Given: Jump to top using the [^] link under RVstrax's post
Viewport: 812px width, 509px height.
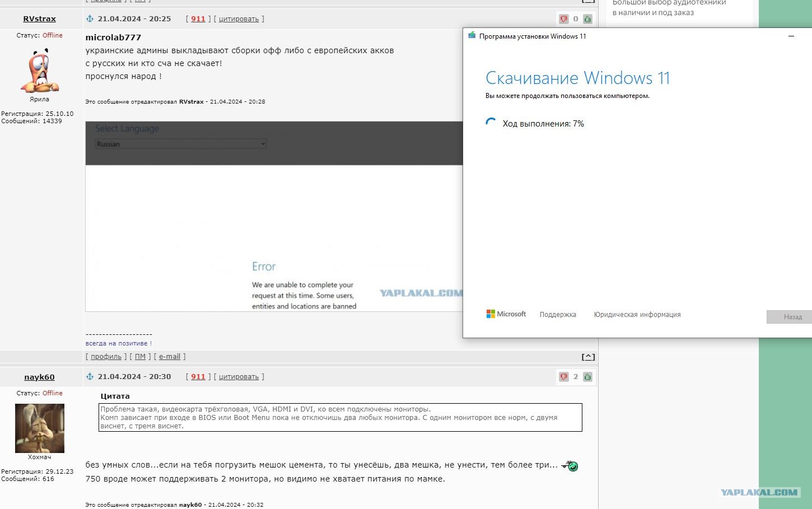Looking at the screenshot, I should point(588,357).
